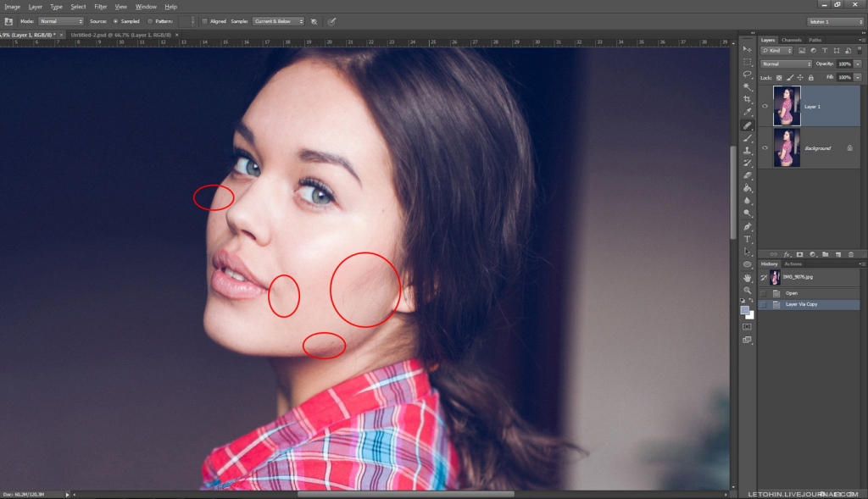Select the Move tool

point(748,49)
